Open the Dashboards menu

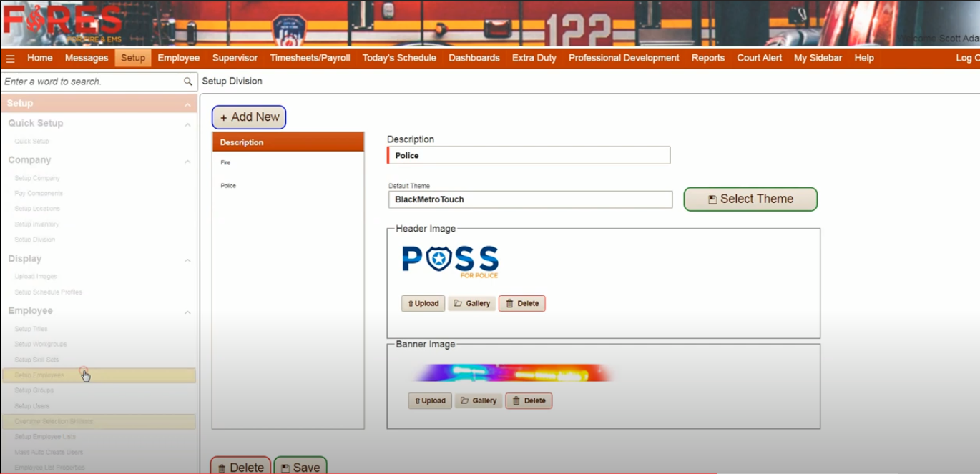pyautogui.click(x=474, y=58)
